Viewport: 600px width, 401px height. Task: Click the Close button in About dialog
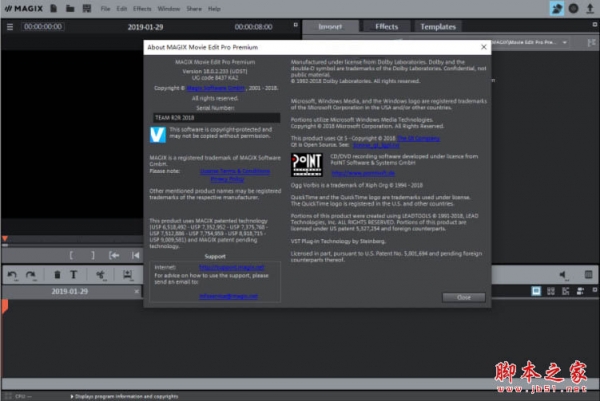point(462,297)
